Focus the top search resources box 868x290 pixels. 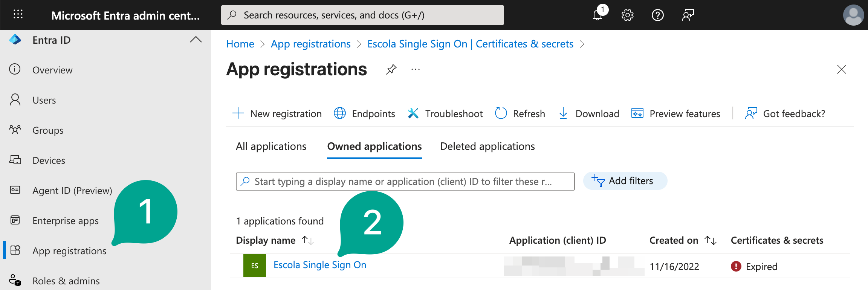[x=362, y=15]
